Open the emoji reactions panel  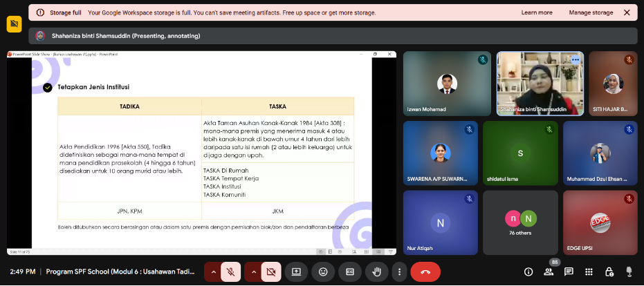[322, 271]
